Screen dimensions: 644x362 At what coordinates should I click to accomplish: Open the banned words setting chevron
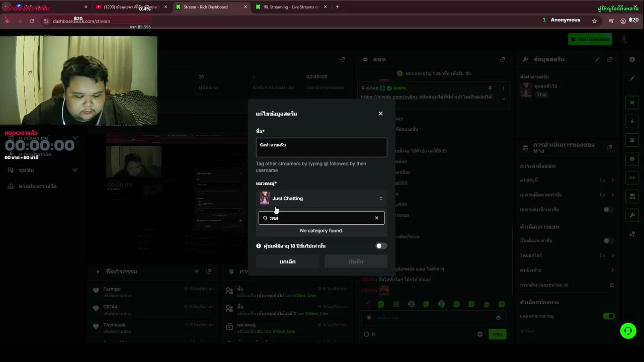[x=612, y=270]
